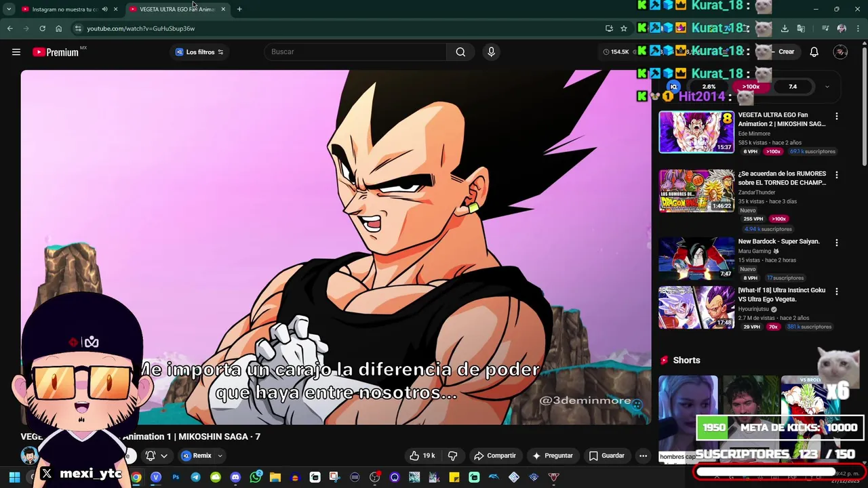Viewport: 868px width, 488px height.
Task: Open VEGETA ULTRA EGO Animation 2 thumbnail
Action: pyautogui.click(x=696, y=132)
